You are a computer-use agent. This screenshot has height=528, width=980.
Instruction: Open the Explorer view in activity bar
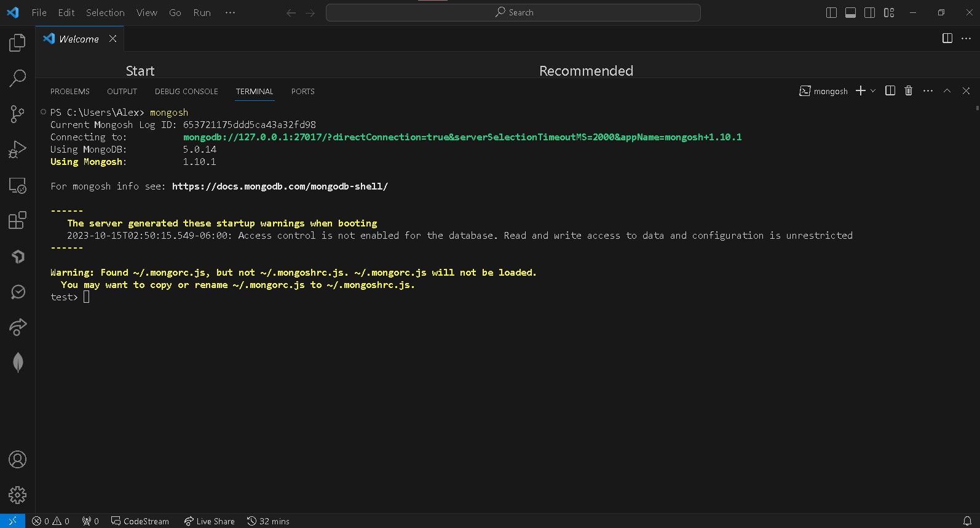pyautogui.click(x=17, y=42)
